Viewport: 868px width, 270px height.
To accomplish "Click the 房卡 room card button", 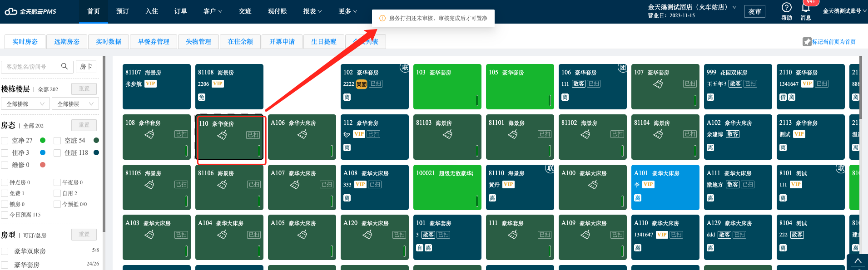I will tap(86, 67).
